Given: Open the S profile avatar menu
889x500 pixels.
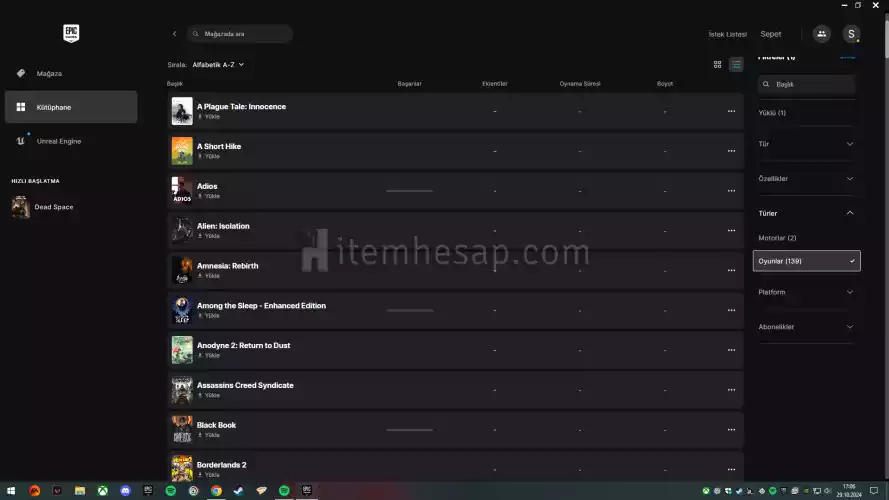Looking at the screenshot, I should 851,33.
